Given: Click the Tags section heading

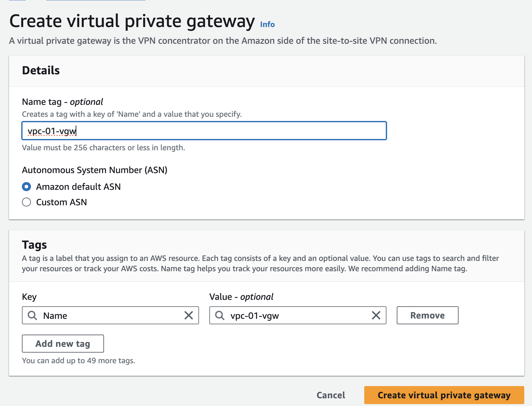Looking at the screenshot, I should (x=34, y=245).
